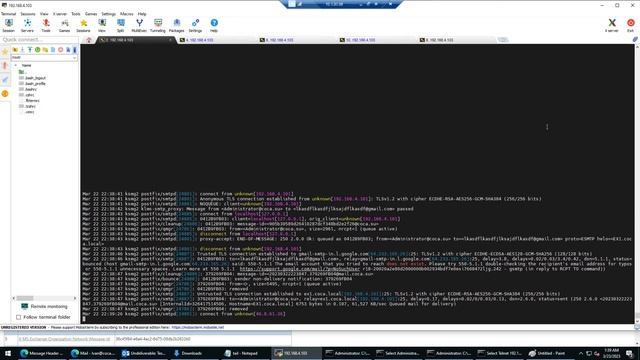The height and width of the screenshot is (360, 640).
Task: Click the red delete icon in the SFTP toolbar
Action: 60,50
